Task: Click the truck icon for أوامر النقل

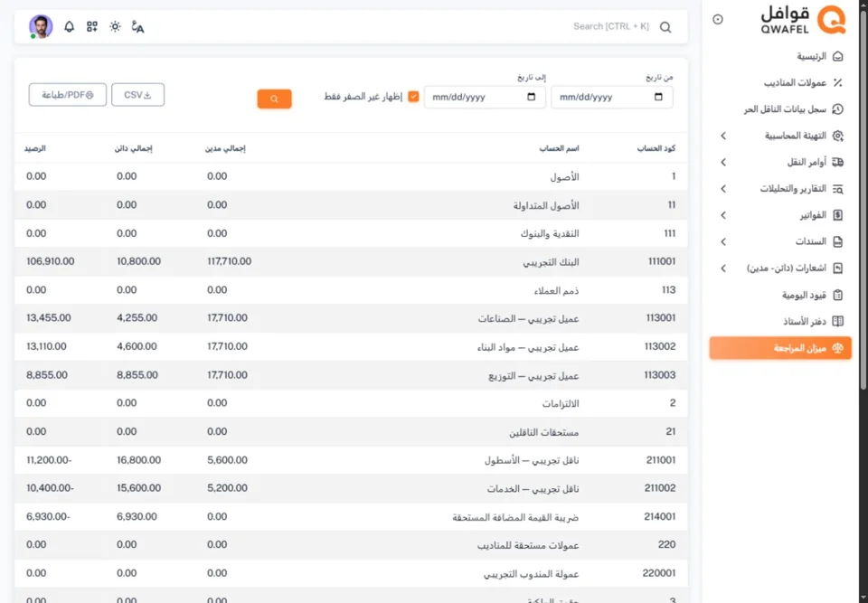Action: coord(837,162)
